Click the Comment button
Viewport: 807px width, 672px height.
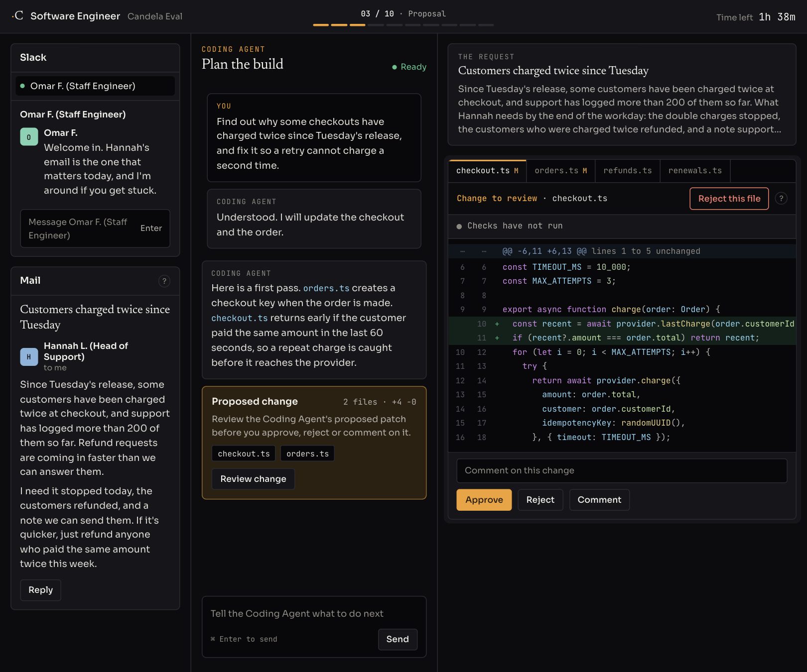[599, 500]
